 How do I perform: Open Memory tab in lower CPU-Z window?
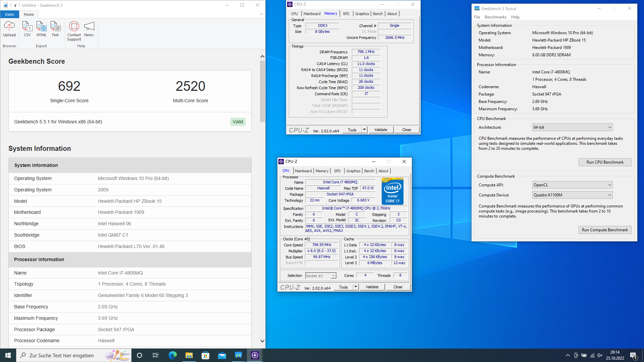point(322,171)
